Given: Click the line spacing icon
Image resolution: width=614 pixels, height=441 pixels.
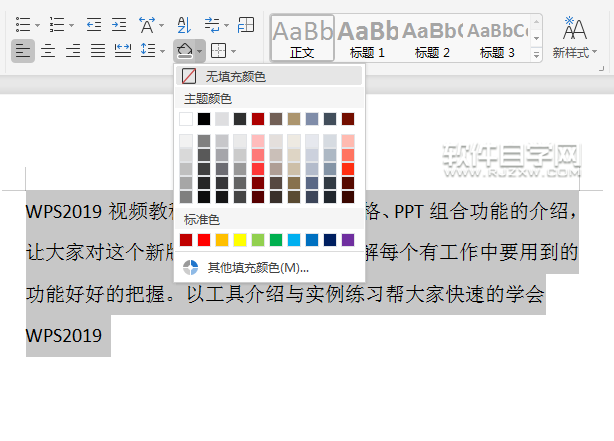Looking at the screenshot, I should 148,51.
